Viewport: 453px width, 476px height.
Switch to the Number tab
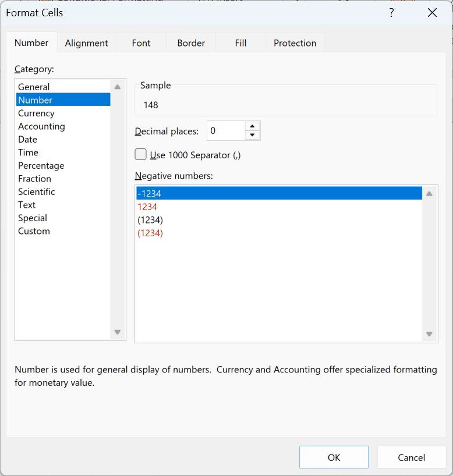31,43
